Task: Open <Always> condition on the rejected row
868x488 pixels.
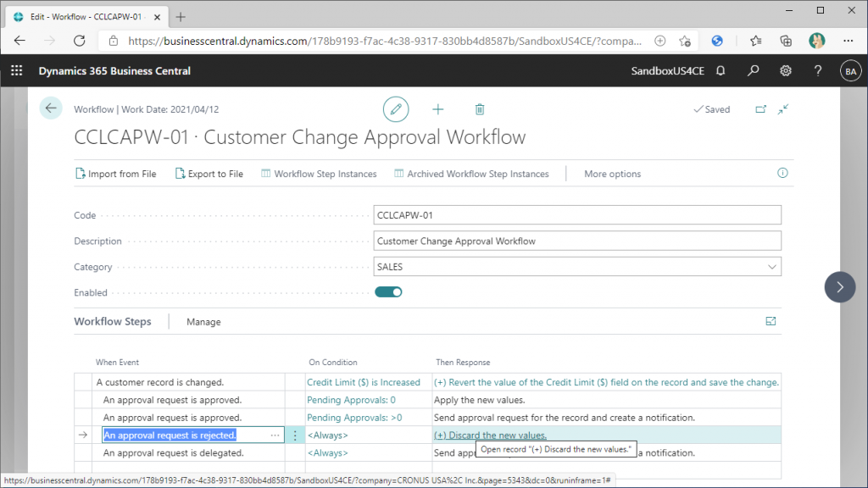Action: click(328, 435)
